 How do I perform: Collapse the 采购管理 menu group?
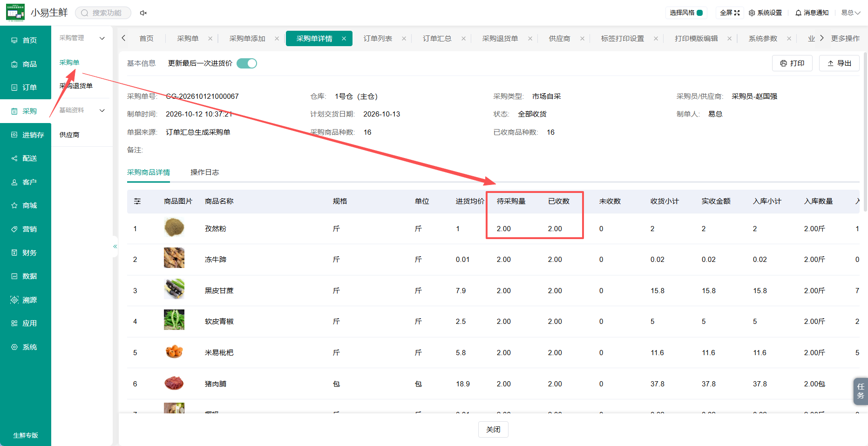102,38
